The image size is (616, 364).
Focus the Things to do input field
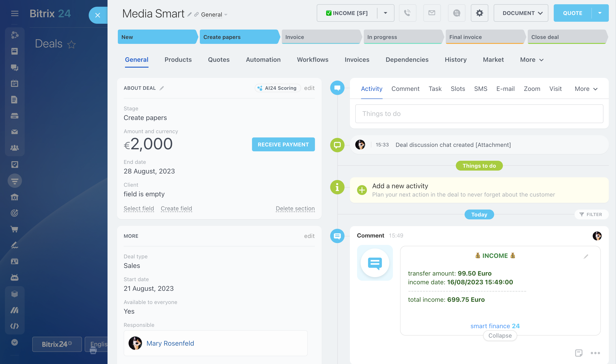pos(479,114)
